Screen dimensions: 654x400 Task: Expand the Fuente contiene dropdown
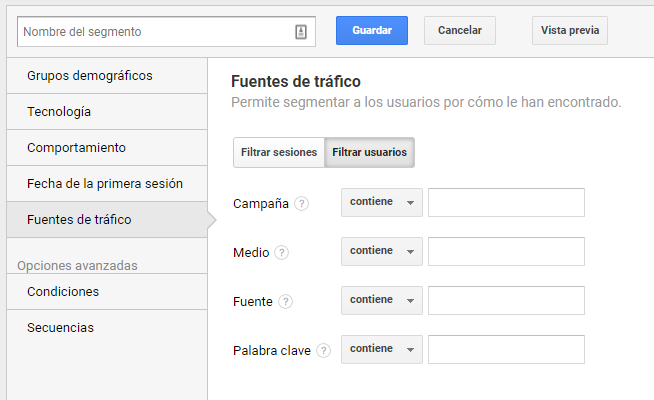(x=382, y=300)
